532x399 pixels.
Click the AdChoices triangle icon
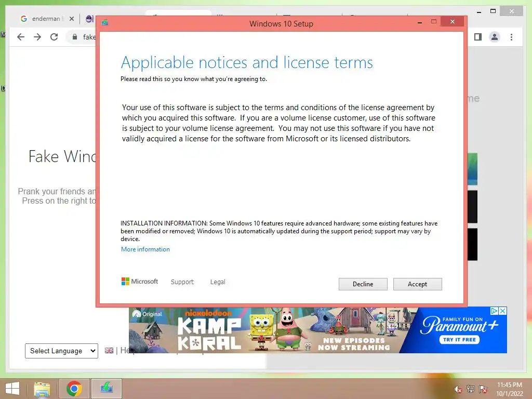pos(495,311)
